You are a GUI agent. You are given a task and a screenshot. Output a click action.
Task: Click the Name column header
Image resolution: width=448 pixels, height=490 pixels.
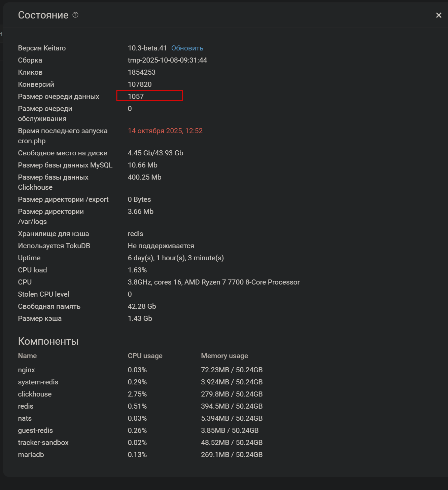(27, 356)
